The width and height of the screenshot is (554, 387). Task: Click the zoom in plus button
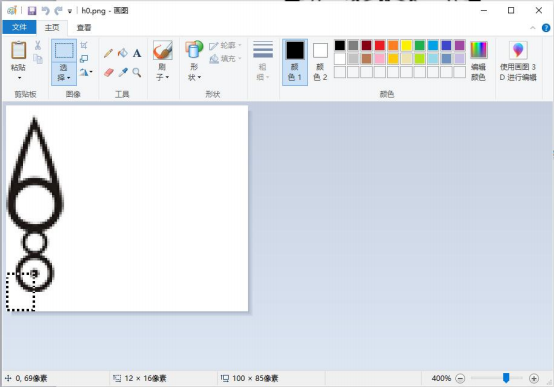(534, 379)
